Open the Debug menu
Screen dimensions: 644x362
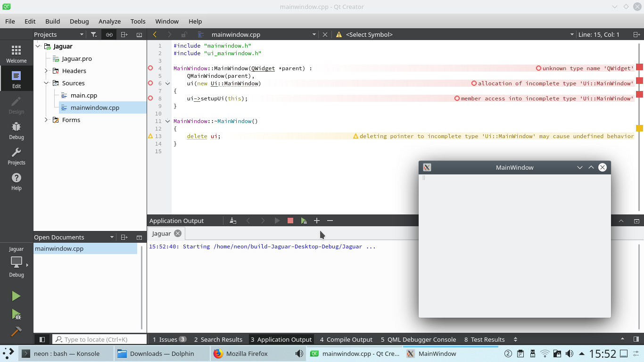coord(79,21)
